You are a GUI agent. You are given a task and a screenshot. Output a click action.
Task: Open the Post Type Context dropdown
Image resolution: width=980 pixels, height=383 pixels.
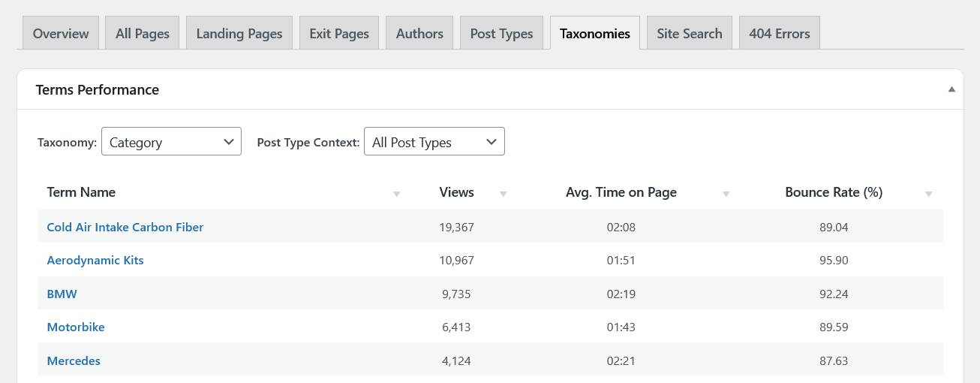pyautogui.click(x=434, y=141)
